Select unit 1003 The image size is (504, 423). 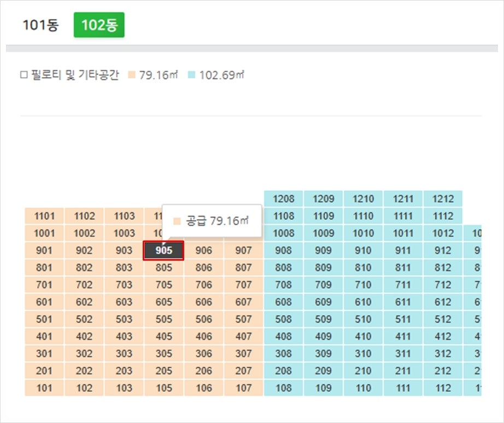click(124, 233)
